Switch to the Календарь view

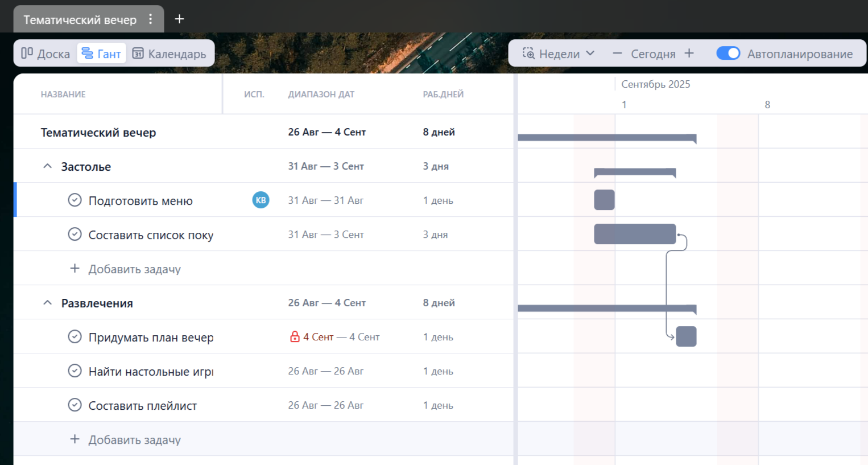point(169,54)
